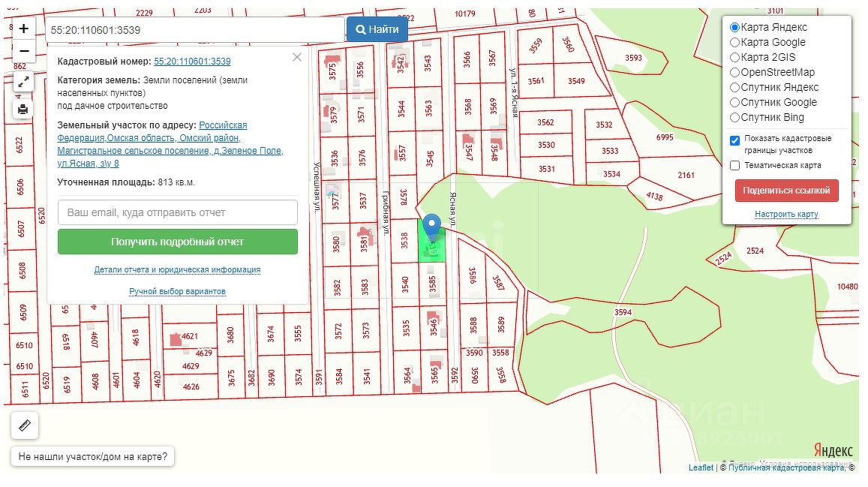Screen dimensions: 868x487
Task: Select parcel 3538 next to highlighted plot
Action: pos(404,241)
